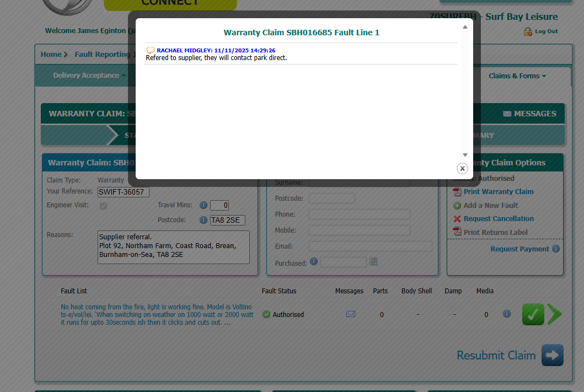
Task: Click Print Warranty Claim link
Action: click(499, 192)
